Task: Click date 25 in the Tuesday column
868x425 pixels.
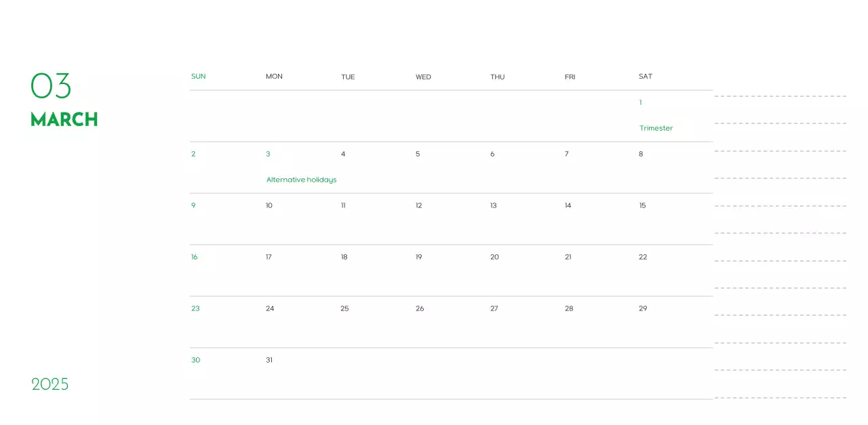Action: click(344, 308)
